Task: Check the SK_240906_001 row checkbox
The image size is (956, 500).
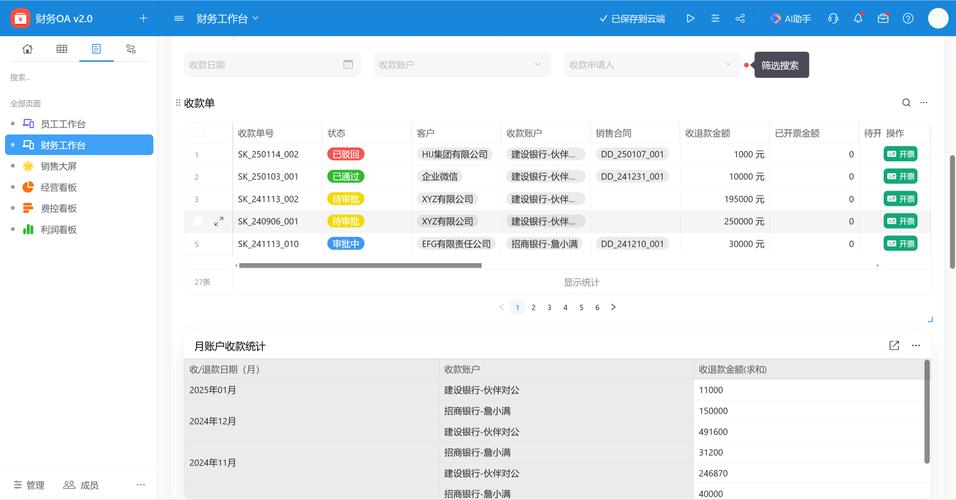Action: coord(198,221)
